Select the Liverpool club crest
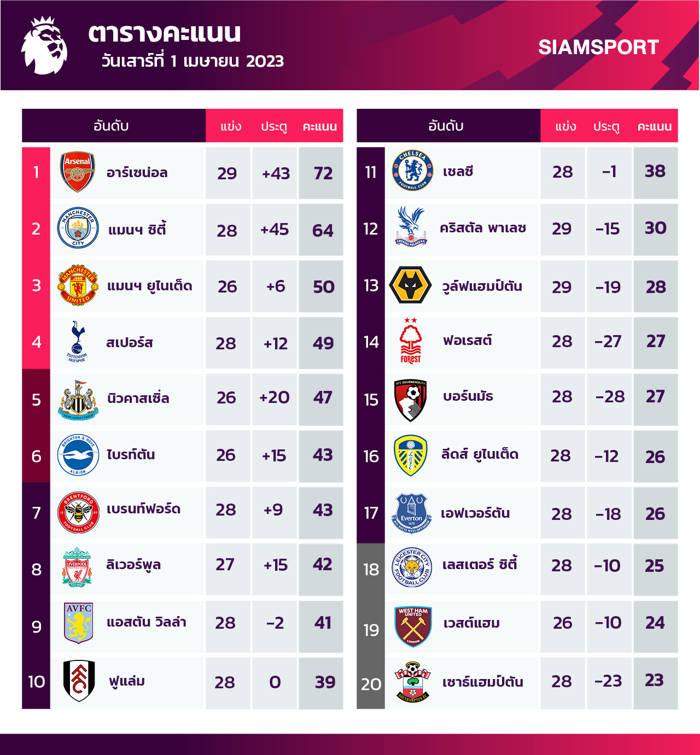Viewport: 700px width, 755px height. pyautogui.click(x=77, y=567)
